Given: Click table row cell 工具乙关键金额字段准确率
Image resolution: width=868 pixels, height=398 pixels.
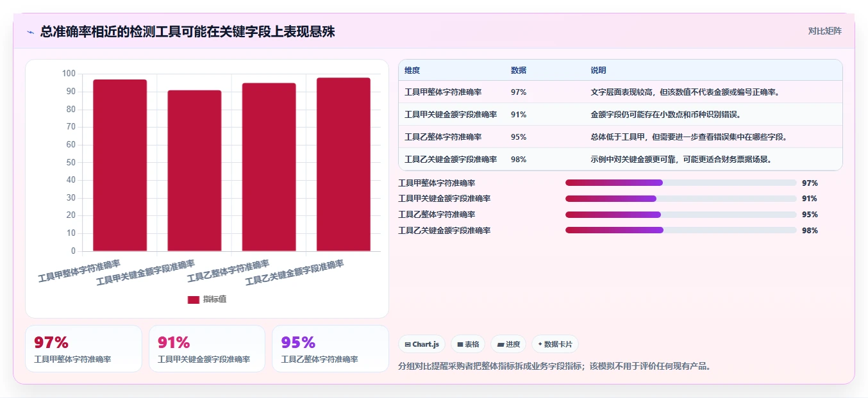Looking at the screenshot, I should (x=451, y=160).
